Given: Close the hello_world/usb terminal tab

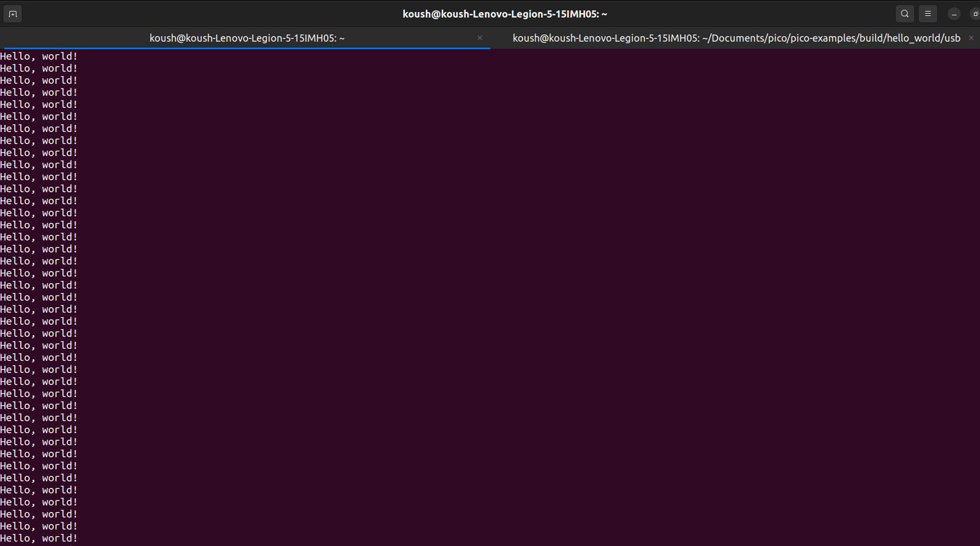Looking at the screenshot, I should click(971, 38).
